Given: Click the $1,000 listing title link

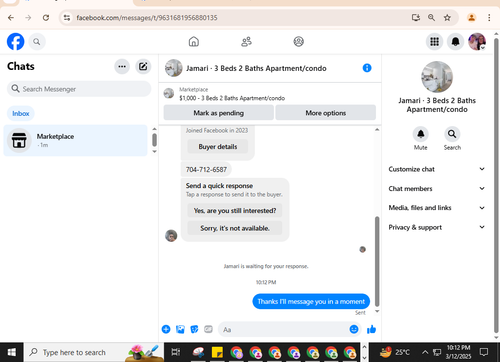Looking at the screenshot, I should [x=232, y=98].
